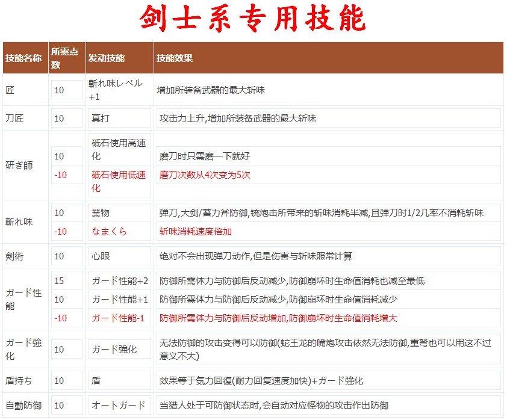Select the ガード性能 name in first column

pyautogui.click(x=23, y=299)
